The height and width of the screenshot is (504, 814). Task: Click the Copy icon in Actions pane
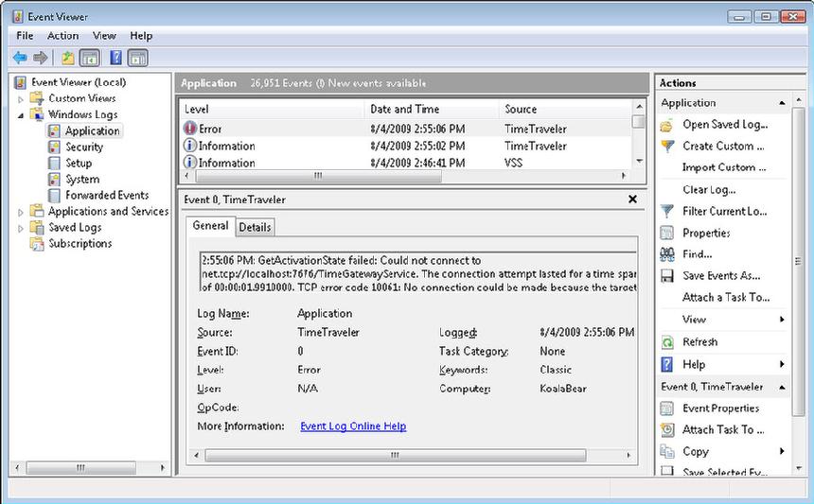[x=667, y=452]
